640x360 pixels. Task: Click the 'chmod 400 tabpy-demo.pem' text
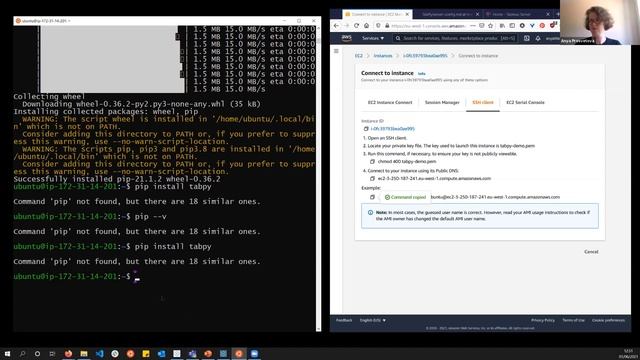coord(407,162)
